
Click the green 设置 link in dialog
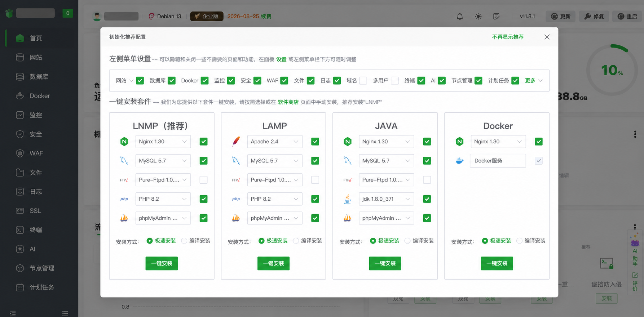[281, 59]
